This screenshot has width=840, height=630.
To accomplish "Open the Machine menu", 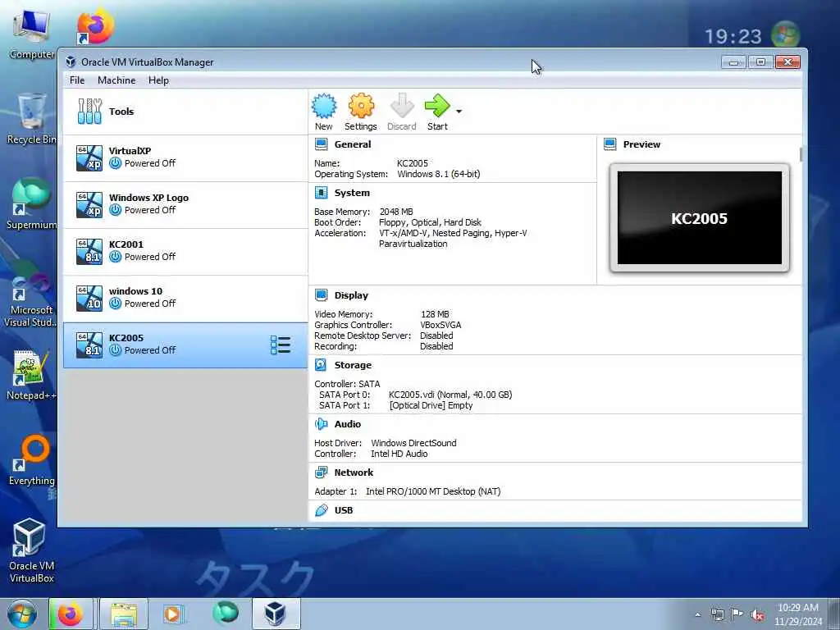I will 116,80.
